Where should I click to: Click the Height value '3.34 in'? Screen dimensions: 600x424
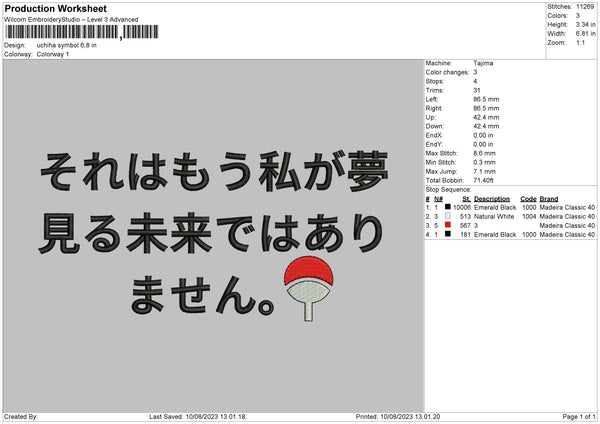(x=585, y=24)
